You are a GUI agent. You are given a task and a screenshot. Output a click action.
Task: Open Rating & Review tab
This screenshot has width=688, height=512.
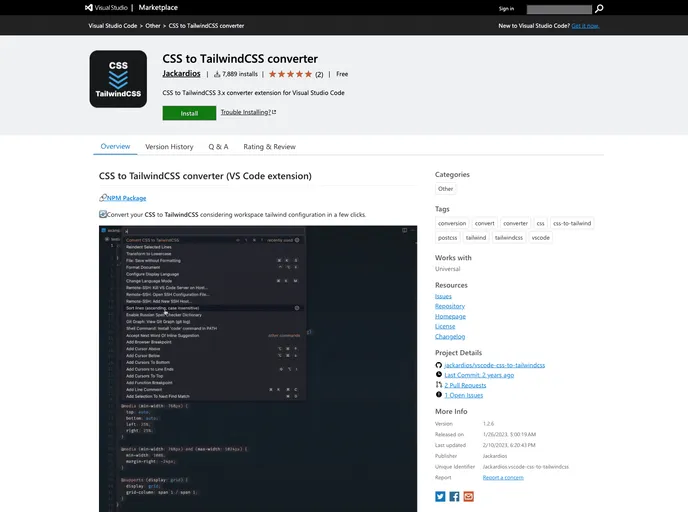[x=269, y=147]
